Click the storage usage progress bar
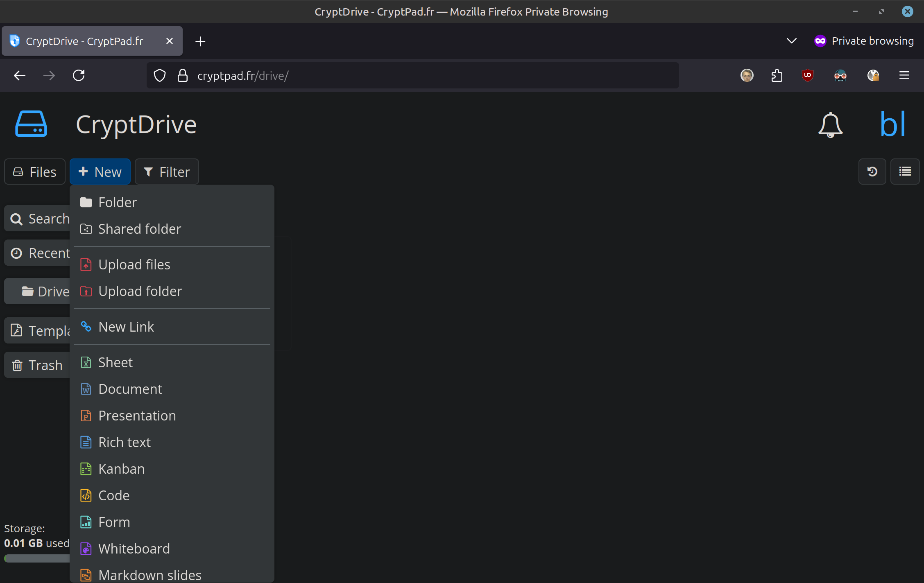This screenshot has width=924, height=583. point(37,558)
